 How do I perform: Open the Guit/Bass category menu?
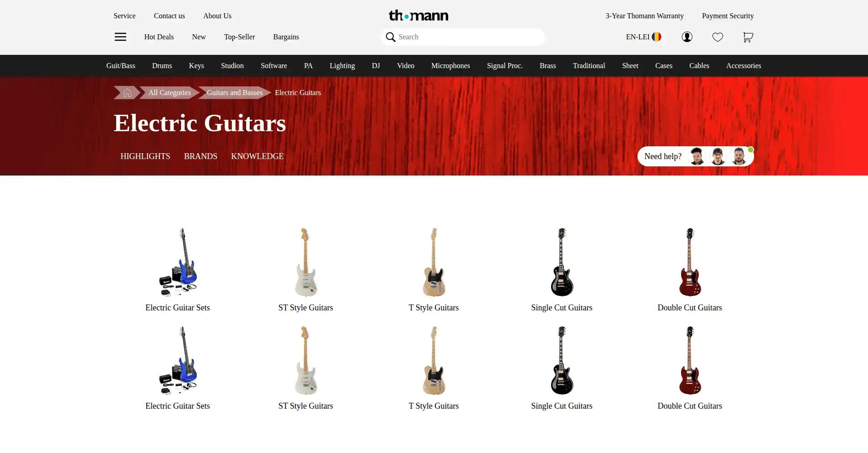121,66
